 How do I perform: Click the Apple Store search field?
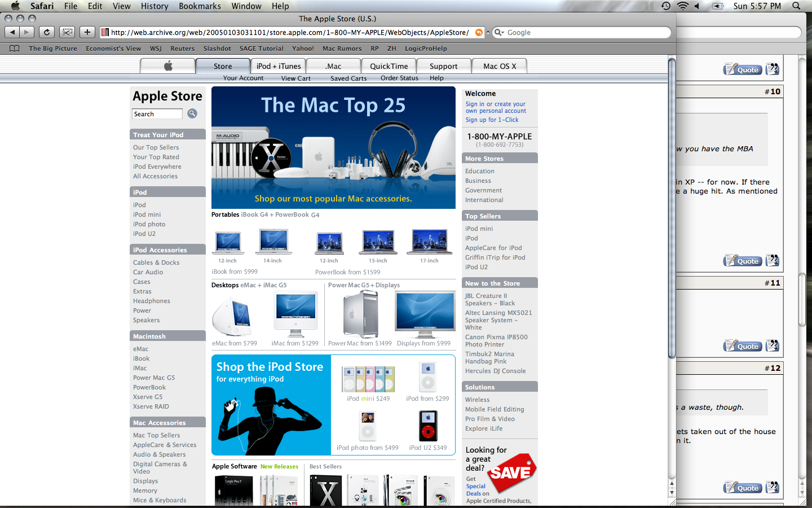click(157, 114)
